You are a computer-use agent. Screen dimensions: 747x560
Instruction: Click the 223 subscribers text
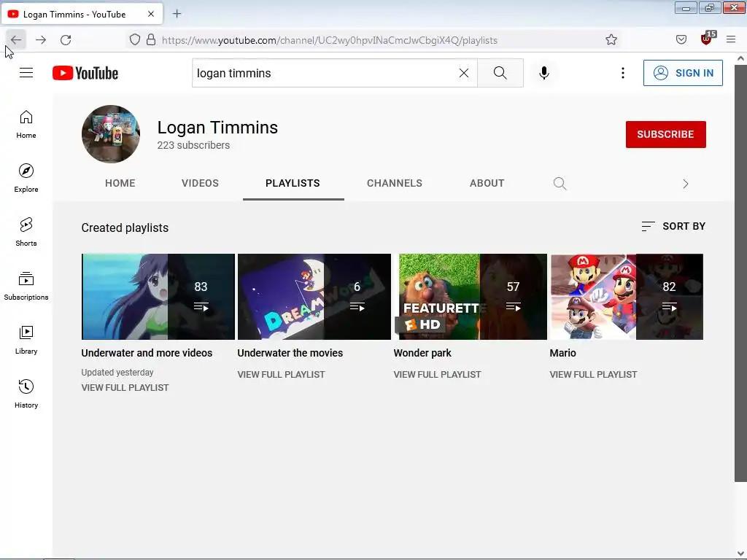tap(193, 145)
